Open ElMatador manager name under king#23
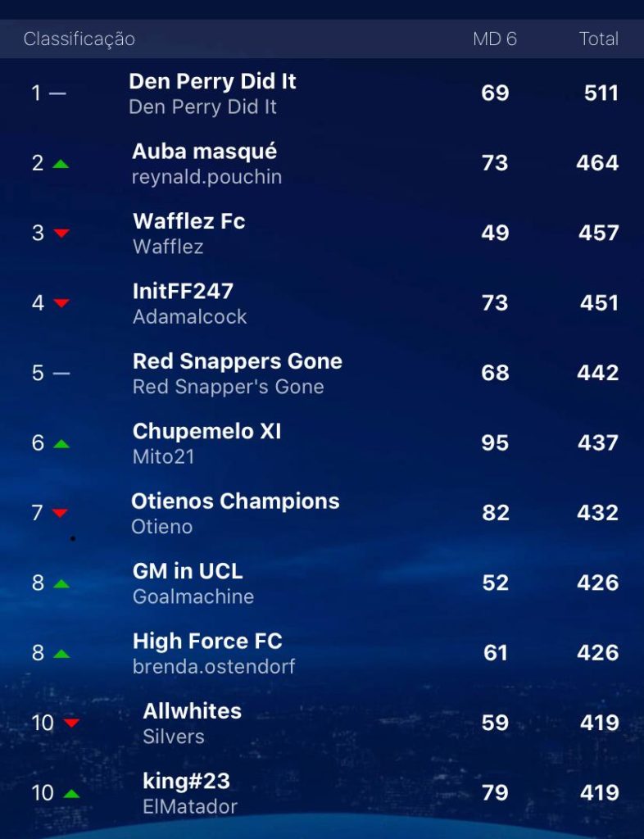 190,806
